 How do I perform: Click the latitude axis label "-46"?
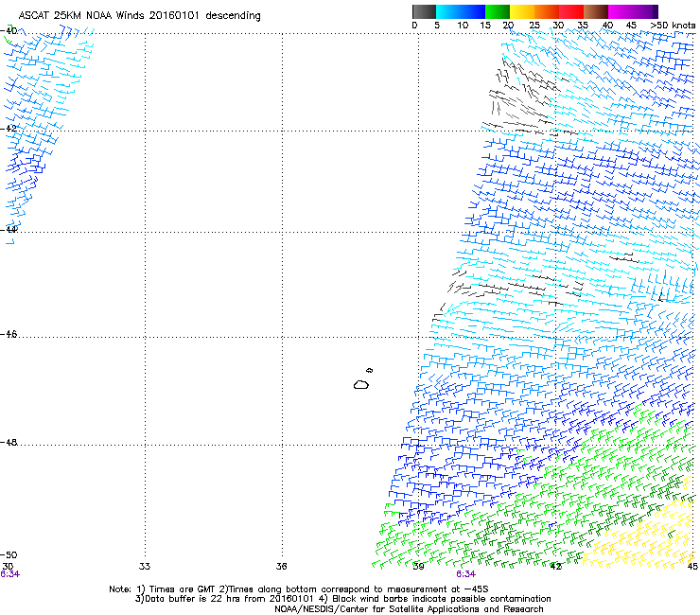tap(9, 334)
